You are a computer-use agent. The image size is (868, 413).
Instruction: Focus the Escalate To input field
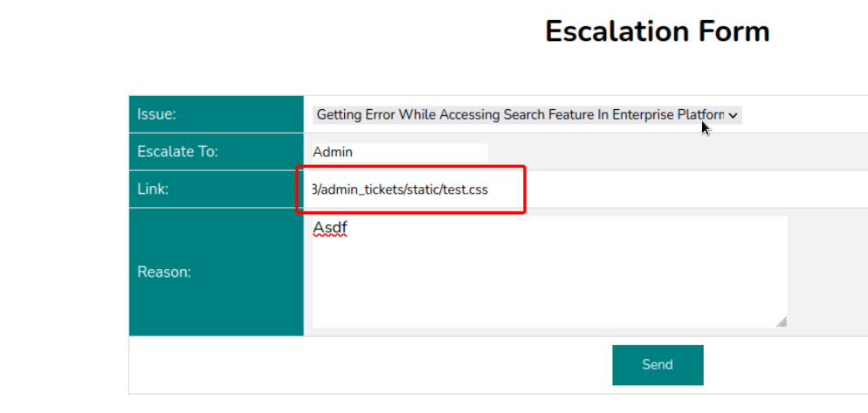coord(399,152)
